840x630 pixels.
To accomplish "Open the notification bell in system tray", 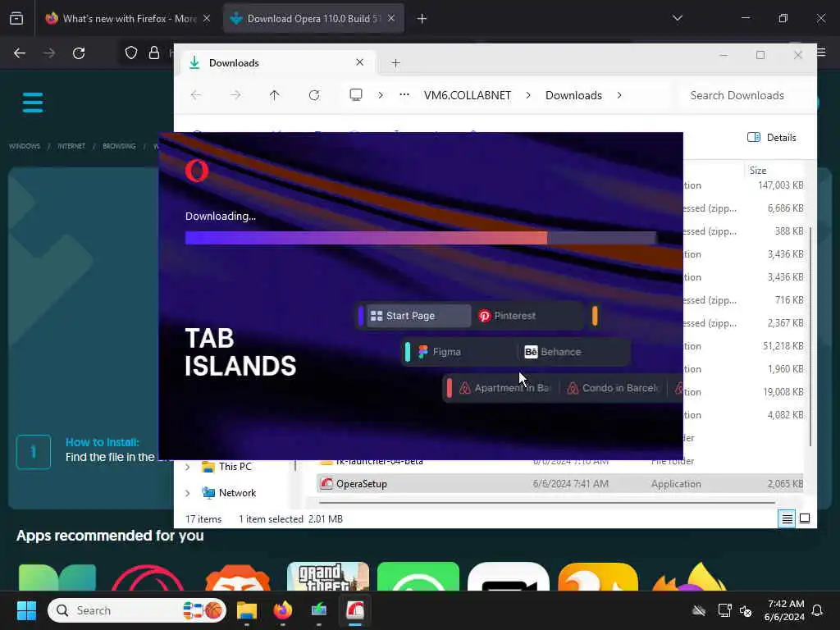I will (x=818, y=610).
